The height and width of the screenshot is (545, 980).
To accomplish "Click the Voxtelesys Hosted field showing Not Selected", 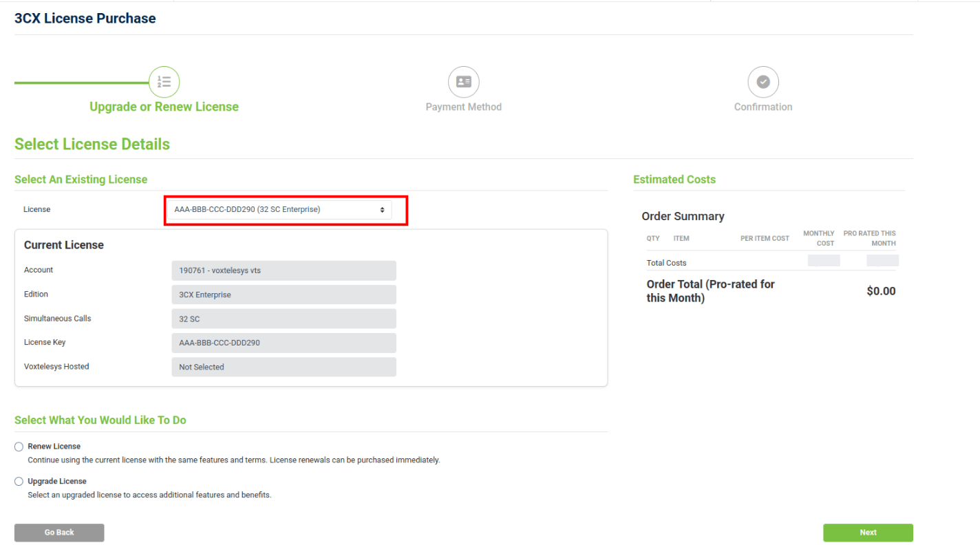I will 284,367.
